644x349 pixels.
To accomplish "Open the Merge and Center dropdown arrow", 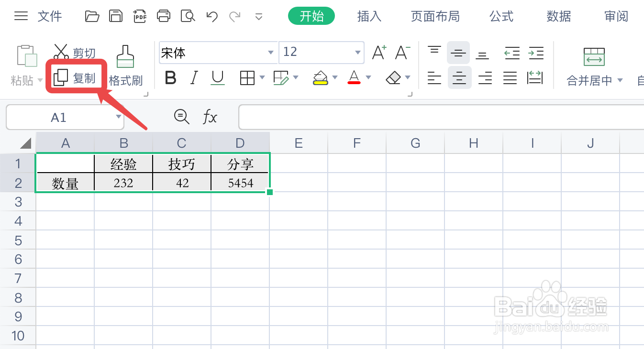I will pos(620,80).
